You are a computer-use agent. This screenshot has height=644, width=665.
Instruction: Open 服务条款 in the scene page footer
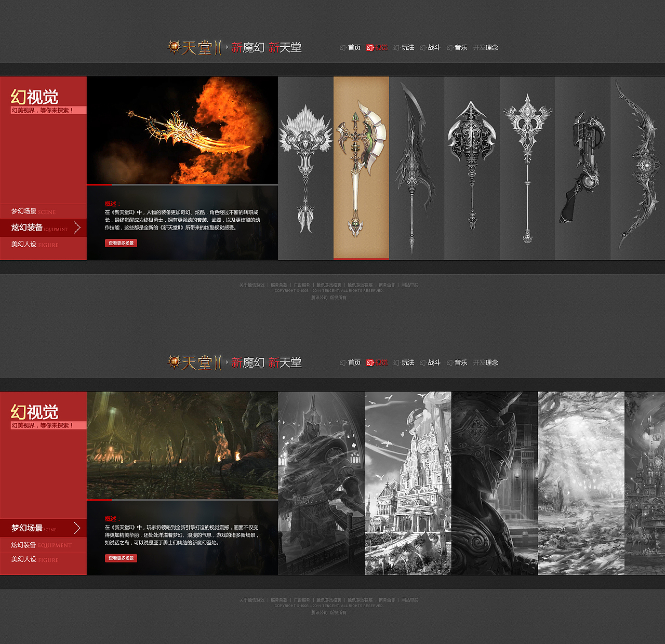point(279,600)
